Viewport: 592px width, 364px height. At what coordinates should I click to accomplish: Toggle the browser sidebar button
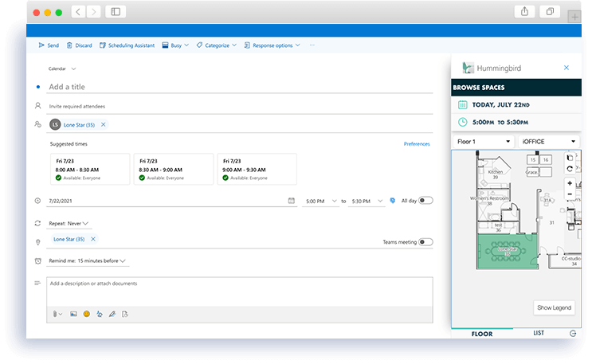(116, 12)
